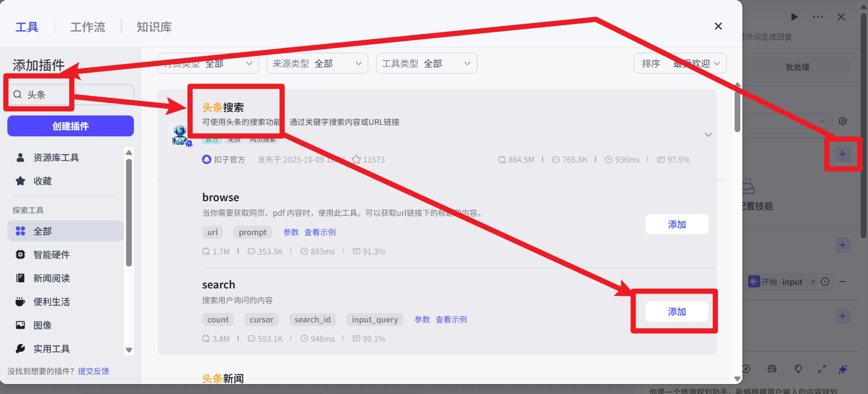
Task: Switch to the 工具 tab
Action: click(27, 27)
